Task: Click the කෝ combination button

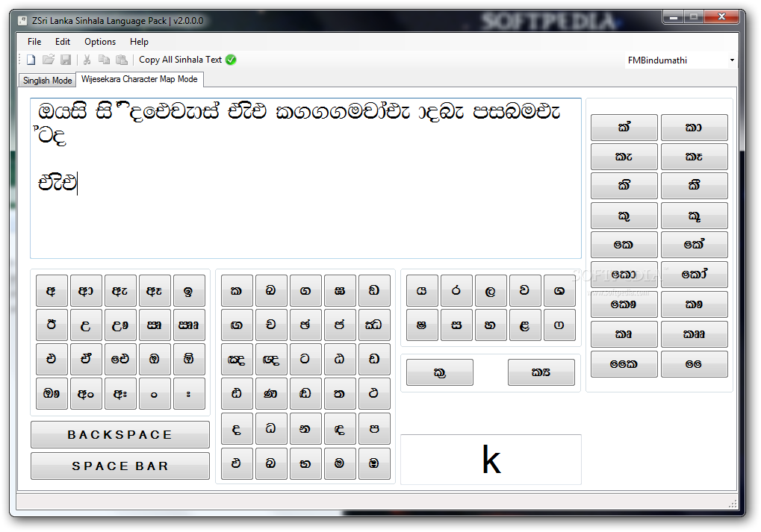Action: click(x=694, y=275)
